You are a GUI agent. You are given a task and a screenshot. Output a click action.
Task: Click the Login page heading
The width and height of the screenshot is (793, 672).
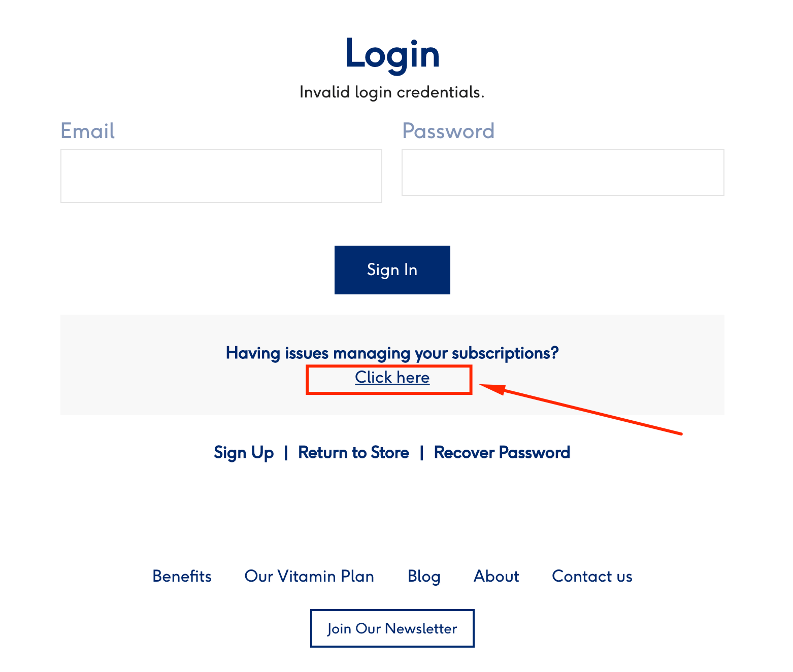392,54
